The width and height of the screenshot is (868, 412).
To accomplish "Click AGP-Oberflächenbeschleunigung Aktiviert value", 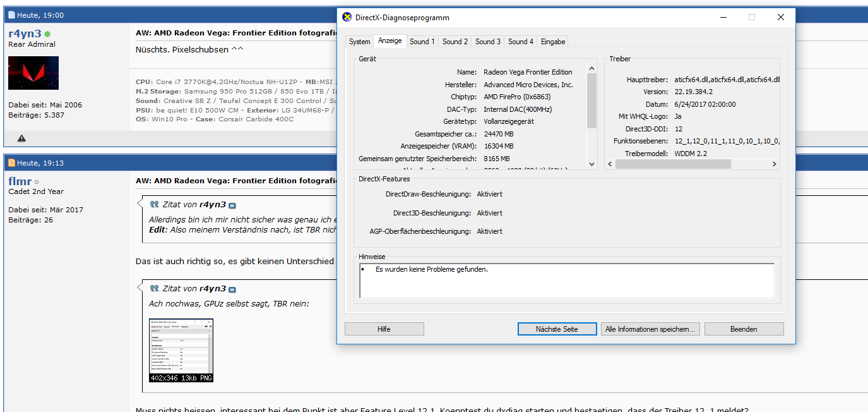I will [490, 231].
